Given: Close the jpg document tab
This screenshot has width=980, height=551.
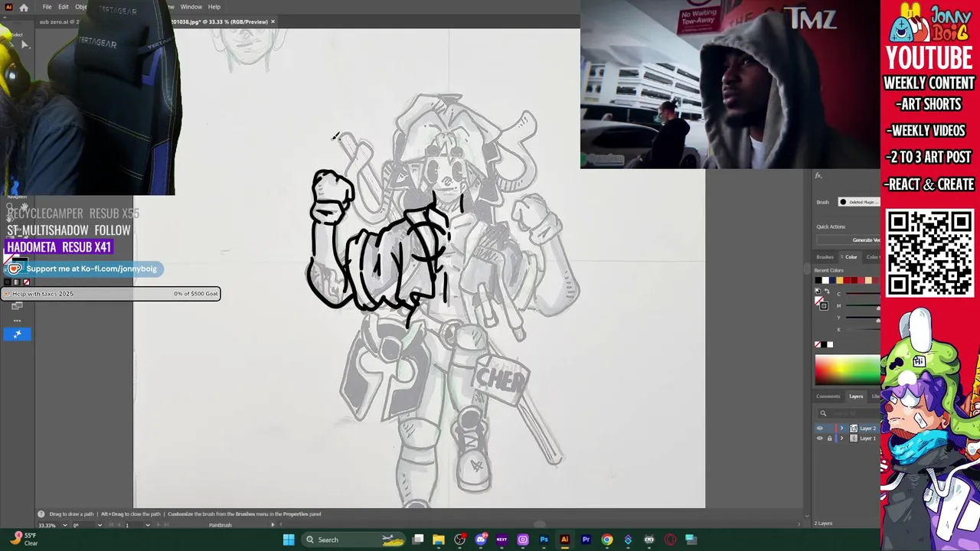Looking at the screenshot, I should pos(273,21).
